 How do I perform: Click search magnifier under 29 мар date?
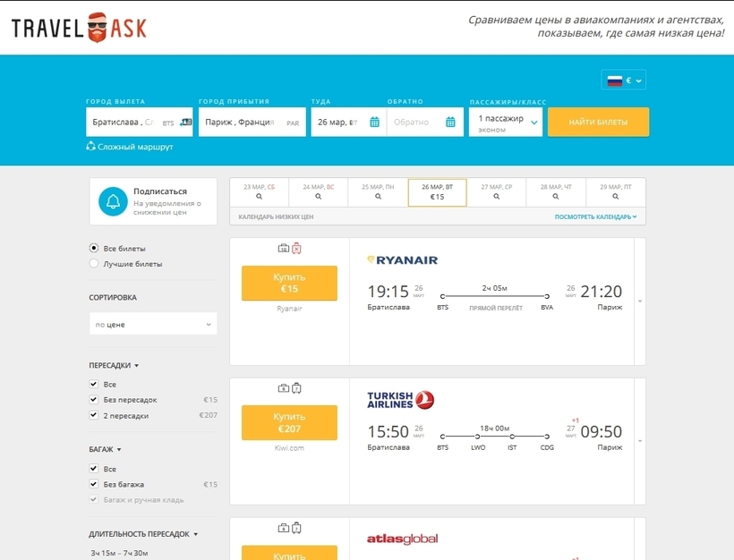click(x=616, y=197)
